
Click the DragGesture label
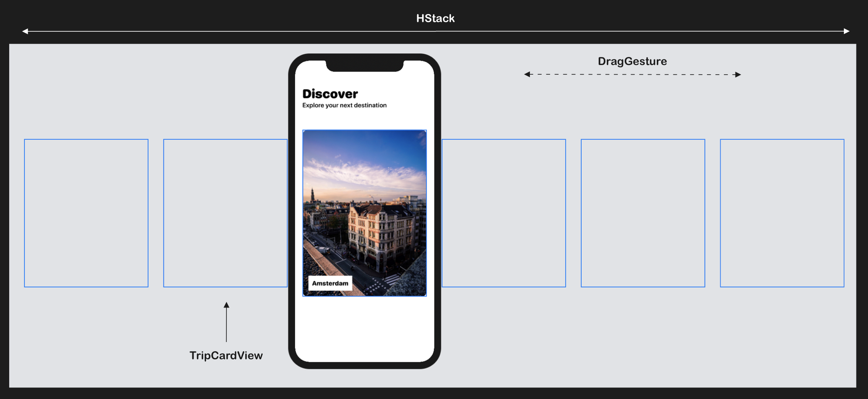[x=632, y=61]
